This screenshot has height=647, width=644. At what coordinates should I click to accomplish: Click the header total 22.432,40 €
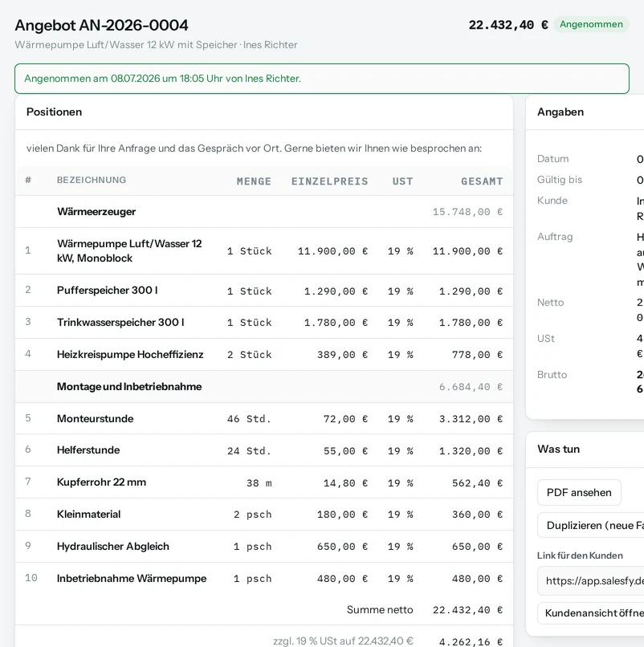tap(508, 25)
